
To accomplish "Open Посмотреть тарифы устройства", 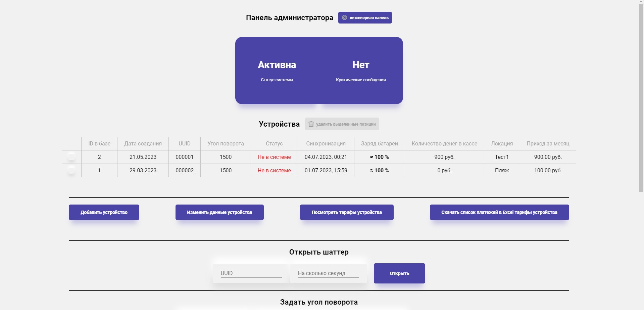I will 347,212.
